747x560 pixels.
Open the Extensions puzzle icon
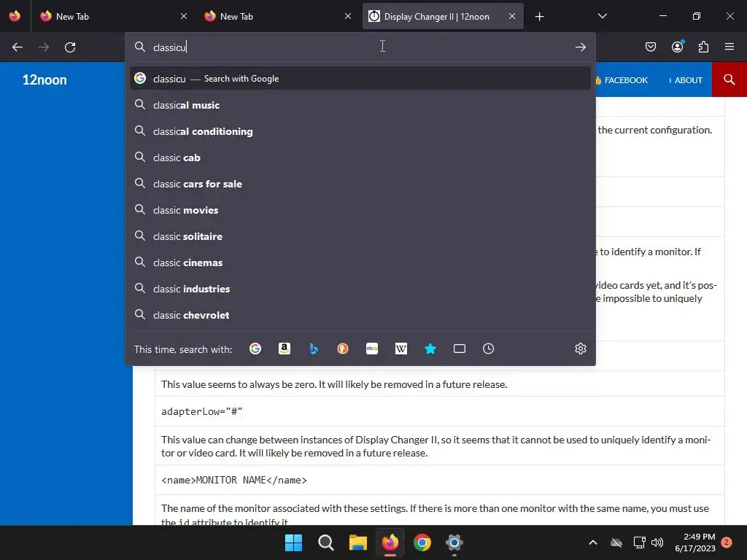coord(704,47)
